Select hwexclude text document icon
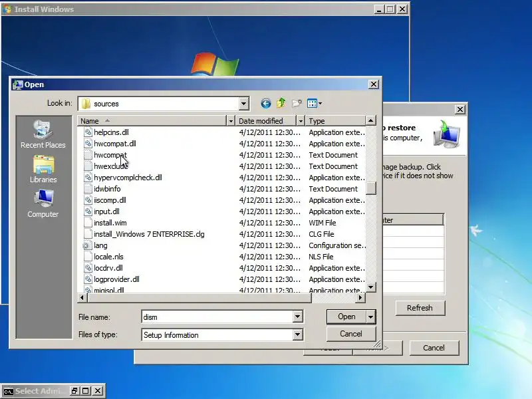532x399 pixels. pyautogui.click(x=88, y=166)
